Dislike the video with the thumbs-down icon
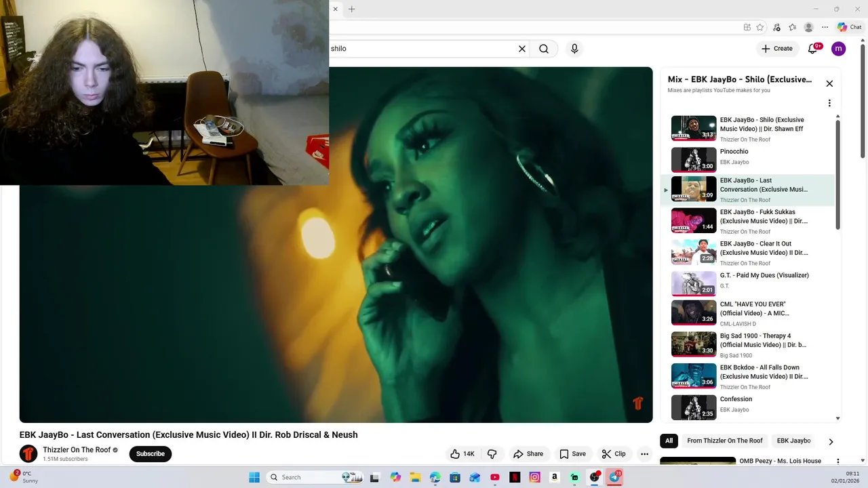 492,454
